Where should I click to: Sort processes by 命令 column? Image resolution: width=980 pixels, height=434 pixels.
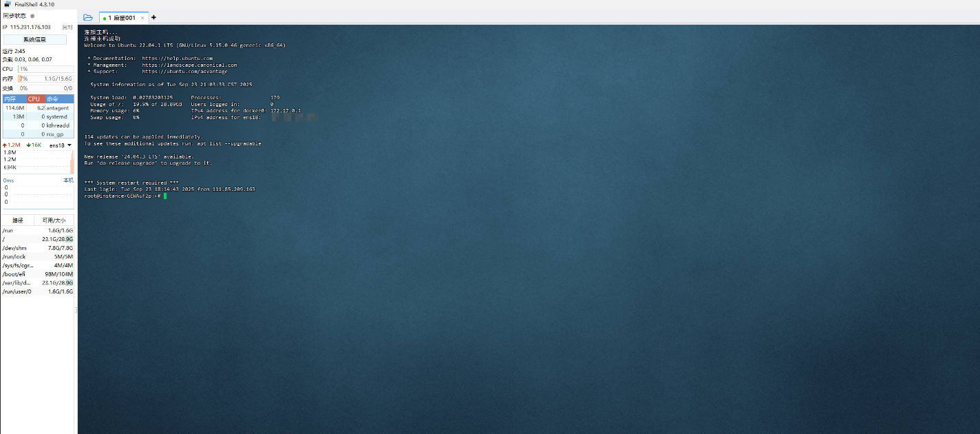click(x=52, y=99)
